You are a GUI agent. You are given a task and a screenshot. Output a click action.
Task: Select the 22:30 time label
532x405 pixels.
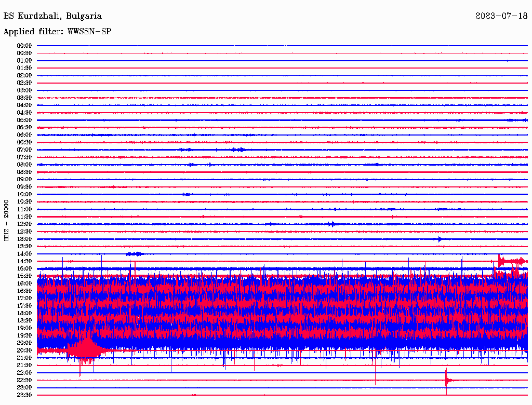(24, 380)
